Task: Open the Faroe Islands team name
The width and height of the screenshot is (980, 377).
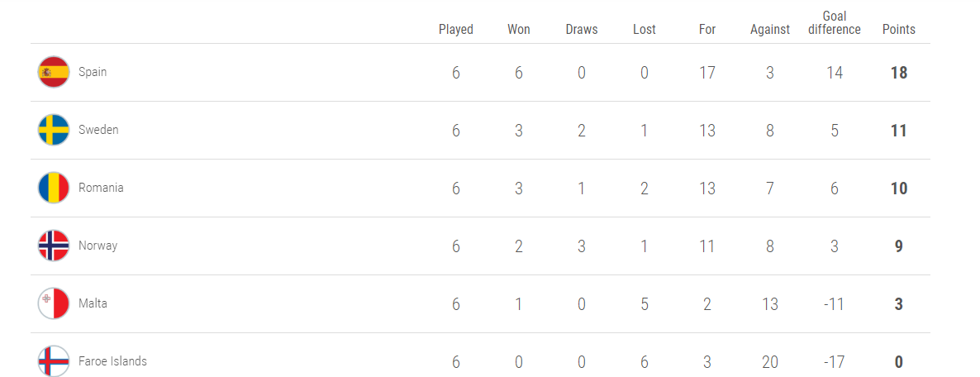Action: 112,361
